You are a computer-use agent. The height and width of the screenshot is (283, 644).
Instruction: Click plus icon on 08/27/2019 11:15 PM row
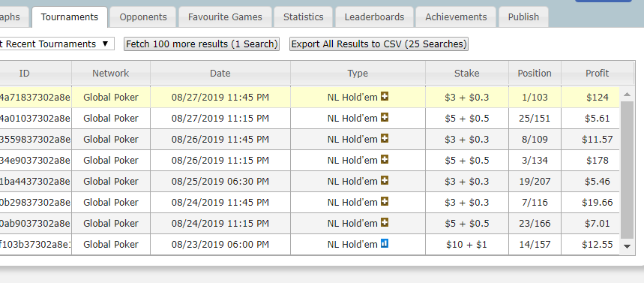coord(385,118)
